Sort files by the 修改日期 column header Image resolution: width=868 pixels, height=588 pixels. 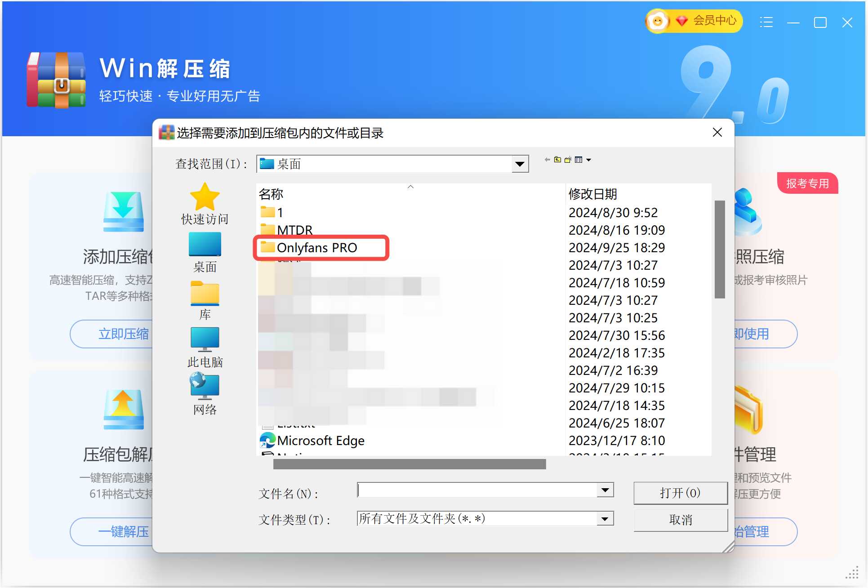coord(593,194)
